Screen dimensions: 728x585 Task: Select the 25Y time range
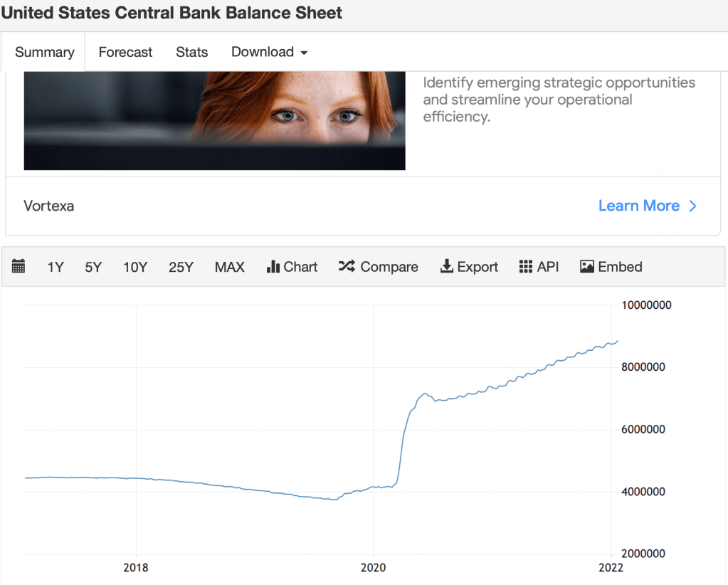point(181,267)
